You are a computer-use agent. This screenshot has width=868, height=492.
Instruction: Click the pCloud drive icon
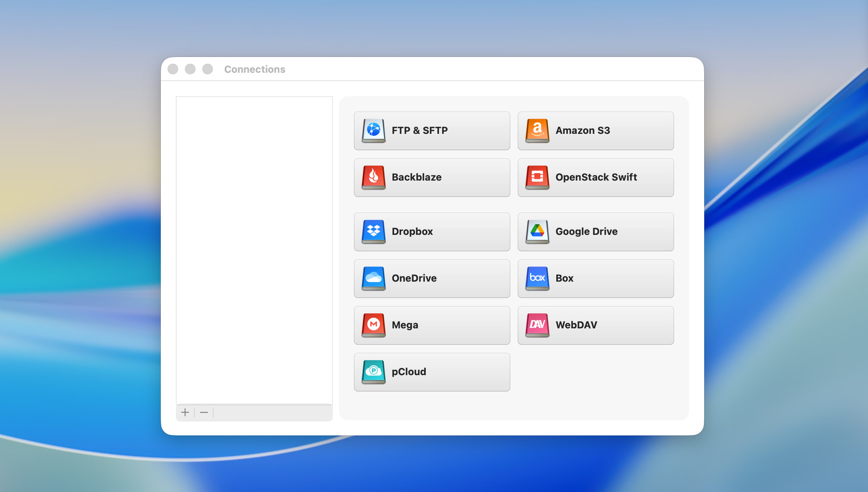coord(373,372)
